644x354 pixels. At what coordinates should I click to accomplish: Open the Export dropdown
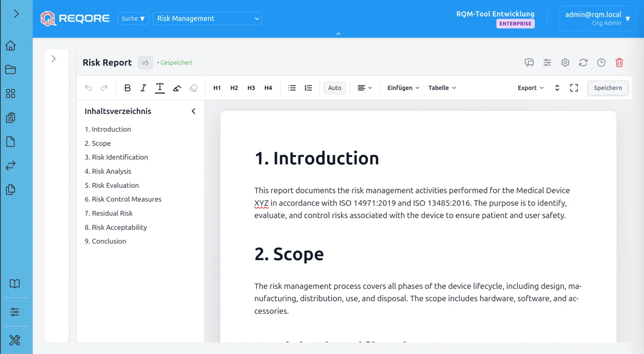531,88
